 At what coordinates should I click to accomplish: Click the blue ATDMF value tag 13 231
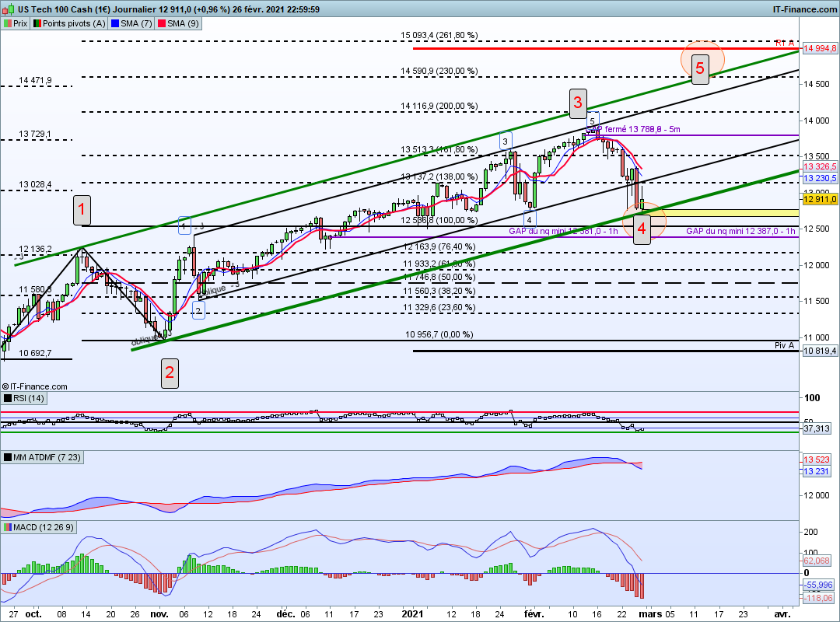click(817, 471)
